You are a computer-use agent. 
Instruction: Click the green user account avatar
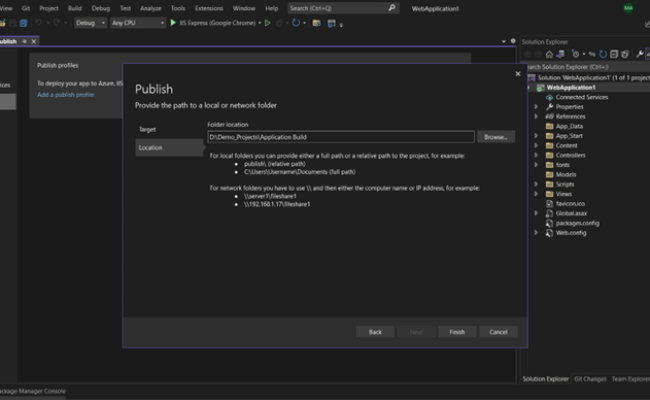pos(628,8)
